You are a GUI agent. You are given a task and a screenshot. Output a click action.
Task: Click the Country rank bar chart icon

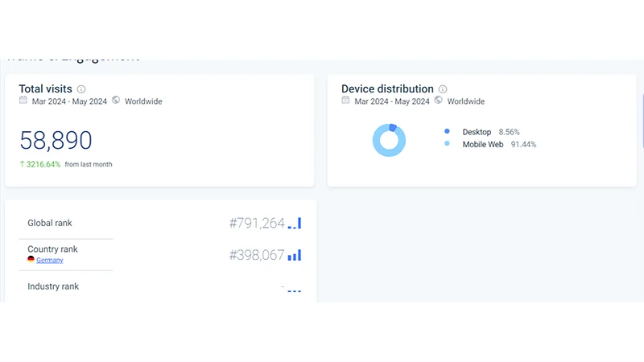click(x=295, y=255)
